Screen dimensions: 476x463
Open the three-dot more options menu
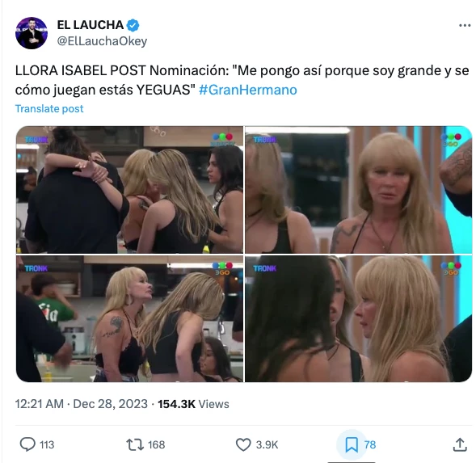(465, 26)
